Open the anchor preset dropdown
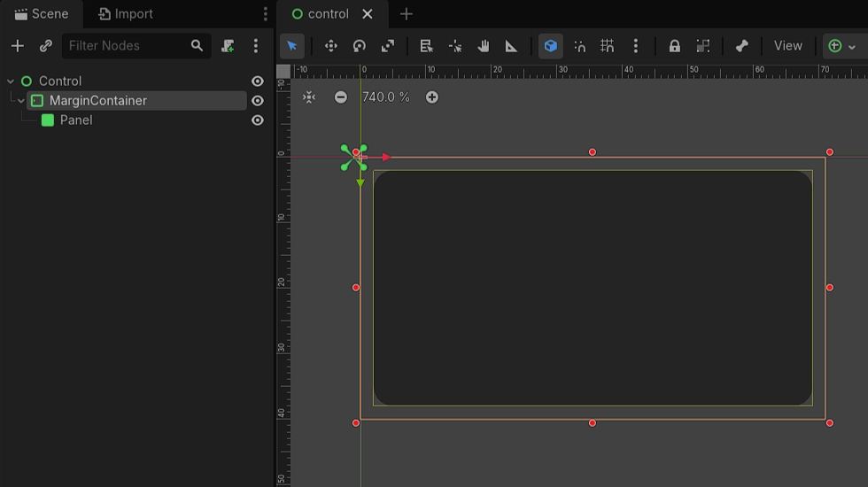Viewport: 868px width, 487px height. click(842, 46)
